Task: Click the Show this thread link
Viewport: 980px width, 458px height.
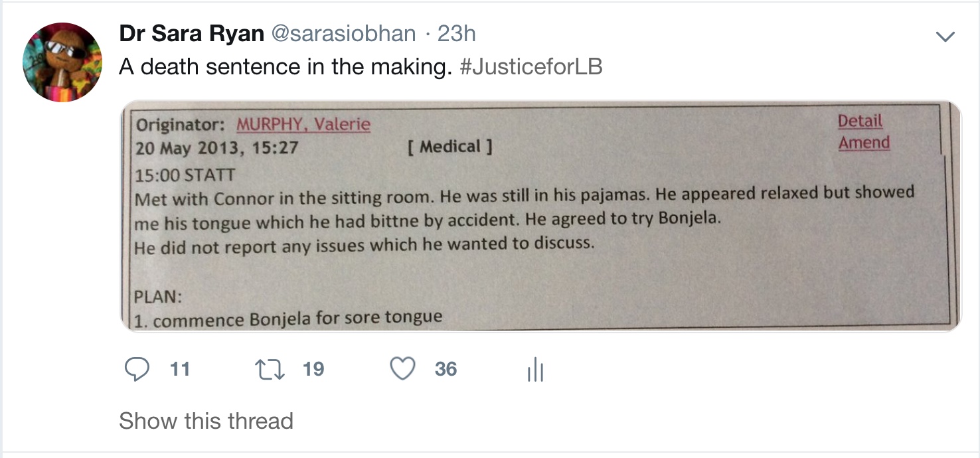Action: [206, 421]
